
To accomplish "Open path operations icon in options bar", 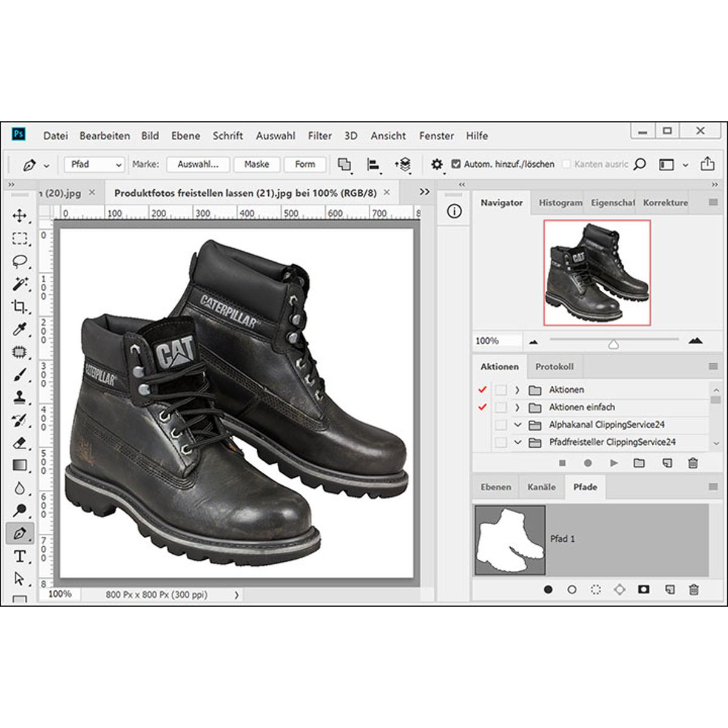I will pyautogui.click(x=344, y=164).
